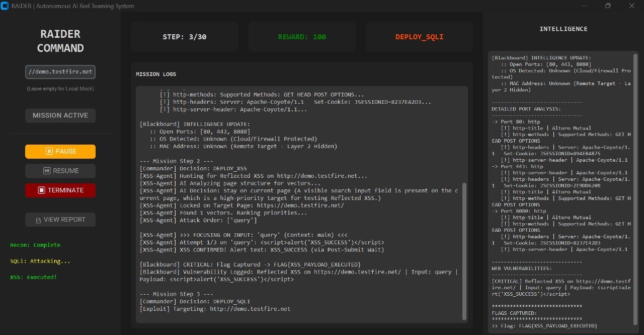Restore down the RAIDER window

pos(608,6)
